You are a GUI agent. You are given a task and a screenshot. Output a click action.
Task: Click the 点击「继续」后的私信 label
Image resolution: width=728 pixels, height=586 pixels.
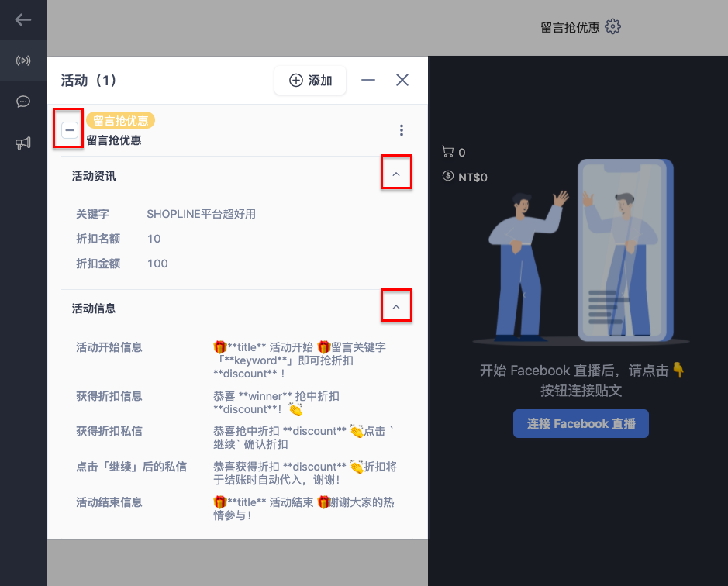[131, 467]
